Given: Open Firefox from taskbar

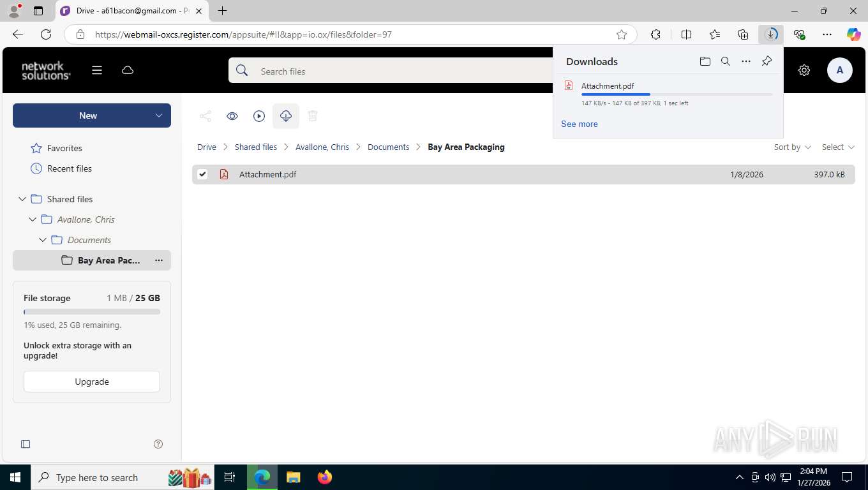Looking at the screenshot, I should tap(325, 477).
